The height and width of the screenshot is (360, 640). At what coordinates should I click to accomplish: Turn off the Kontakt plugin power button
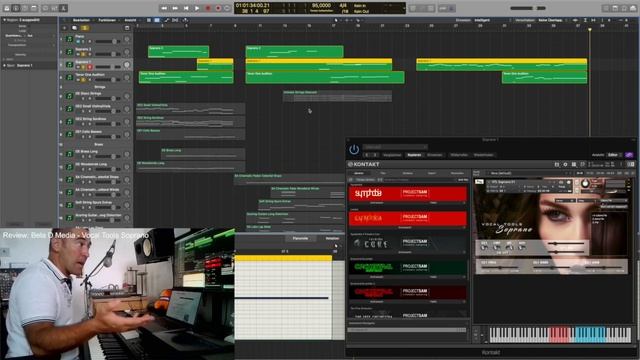354,149
